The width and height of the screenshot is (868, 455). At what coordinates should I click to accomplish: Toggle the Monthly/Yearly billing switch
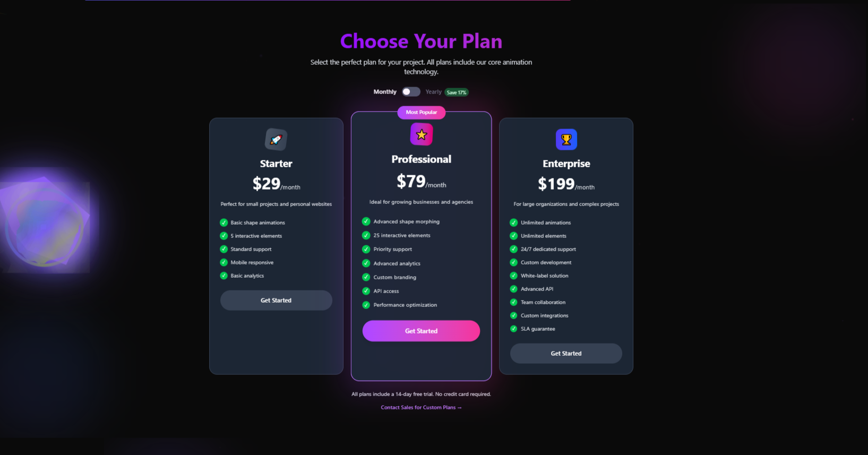pyautogui.click(x=411, y=92)
